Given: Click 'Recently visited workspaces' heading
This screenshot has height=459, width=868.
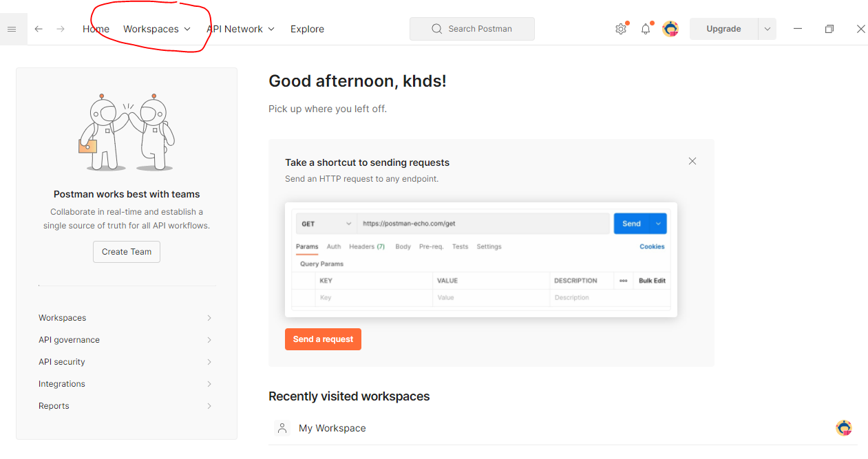Looking at the screenshot, I should 349,396.
